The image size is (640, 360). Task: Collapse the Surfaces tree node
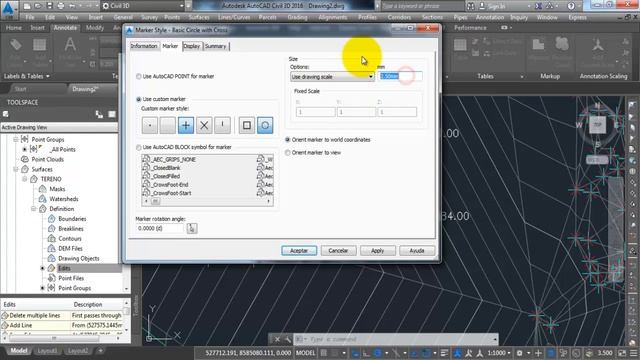click(x=16, y=169)
